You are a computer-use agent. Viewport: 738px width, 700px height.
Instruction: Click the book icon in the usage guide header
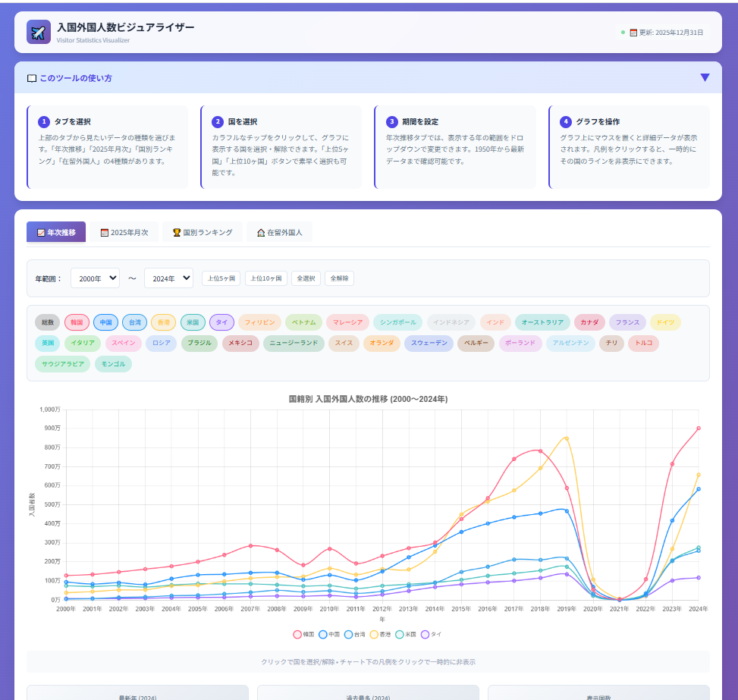click(x=32, y=78)
